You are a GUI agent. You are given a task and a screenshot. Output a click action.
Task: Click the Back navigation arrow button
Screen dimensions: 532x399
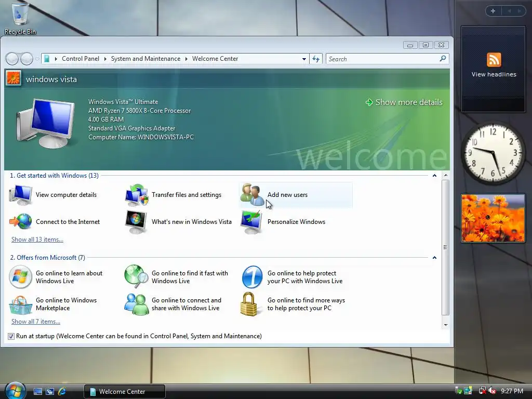pos(12,59)
